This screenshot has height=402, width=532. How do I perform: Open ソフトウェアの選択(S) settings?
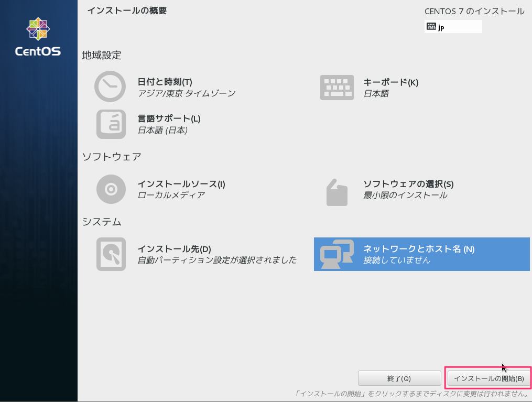pyautogui.click(x=408, y=184)
